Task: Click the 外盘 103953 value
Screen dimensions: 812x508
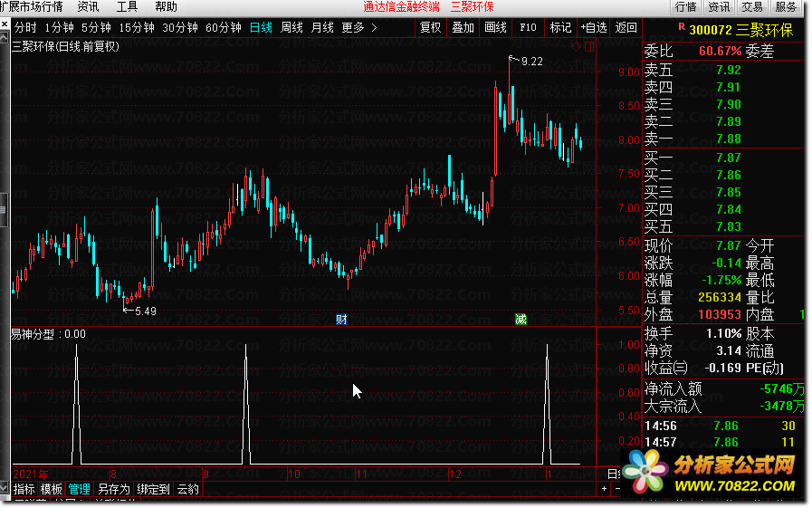Action: click(x=720, y=314)
